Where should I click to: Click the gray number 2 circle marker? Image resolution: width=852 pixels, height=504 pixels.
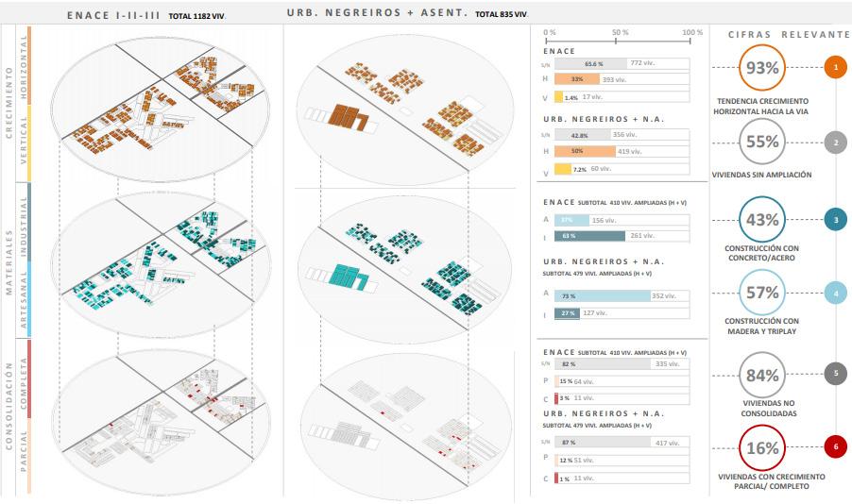836,143
